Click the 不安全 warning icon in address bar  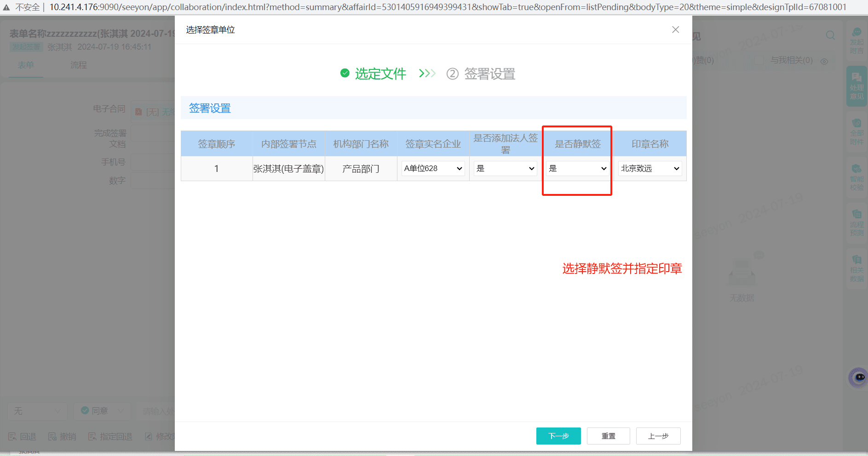pyautogui.click(x=6, y=7)
